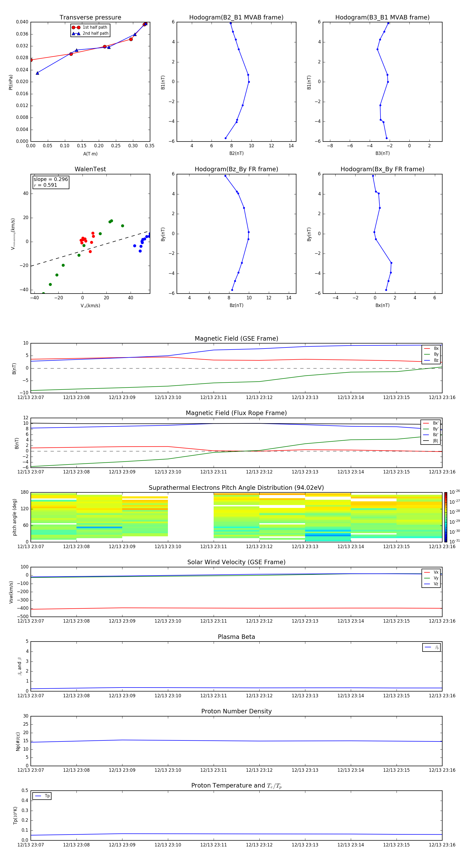The image size is (473, 868).
Task: Click the 'Bz' entry in GSE legend
Action: [x=431, y=360]
